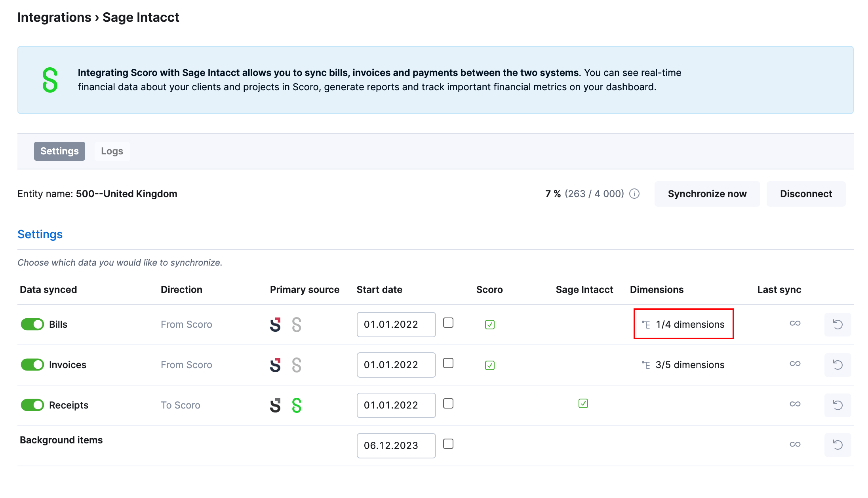Disable the Bills synchronization toggle
The width and height of the screenshot is (868, 498).
pos(32,324)
